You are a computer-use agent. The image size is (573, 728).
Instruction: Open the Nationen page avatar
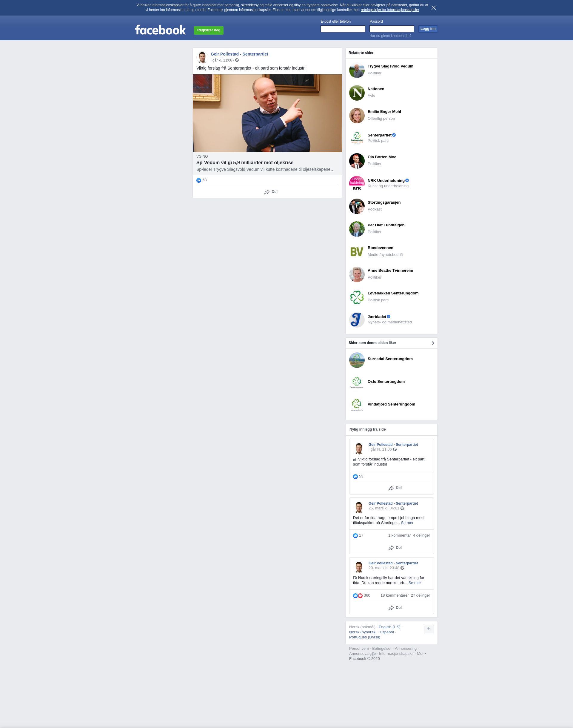(357, 93)
